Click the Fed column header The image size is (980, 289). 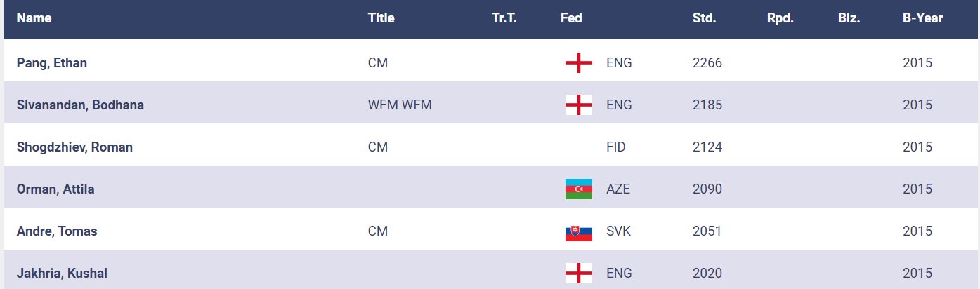(x=571, y=18)
